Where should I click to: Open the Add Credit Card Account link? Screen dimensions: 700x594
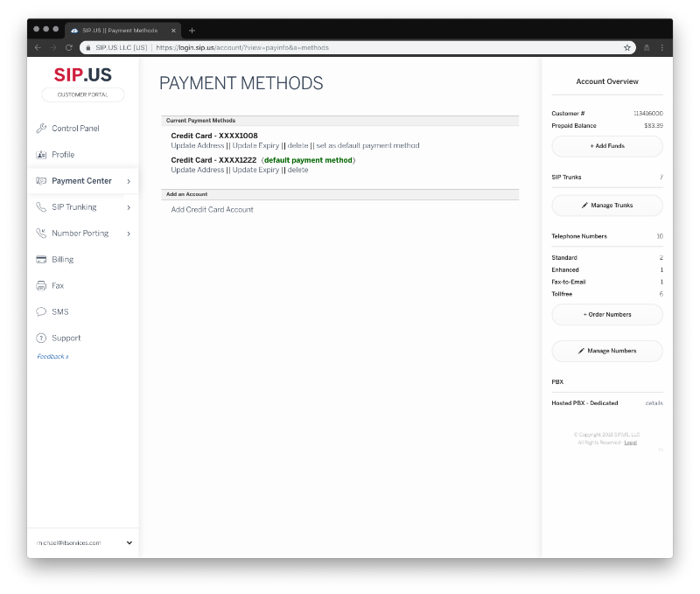[212, 210]
